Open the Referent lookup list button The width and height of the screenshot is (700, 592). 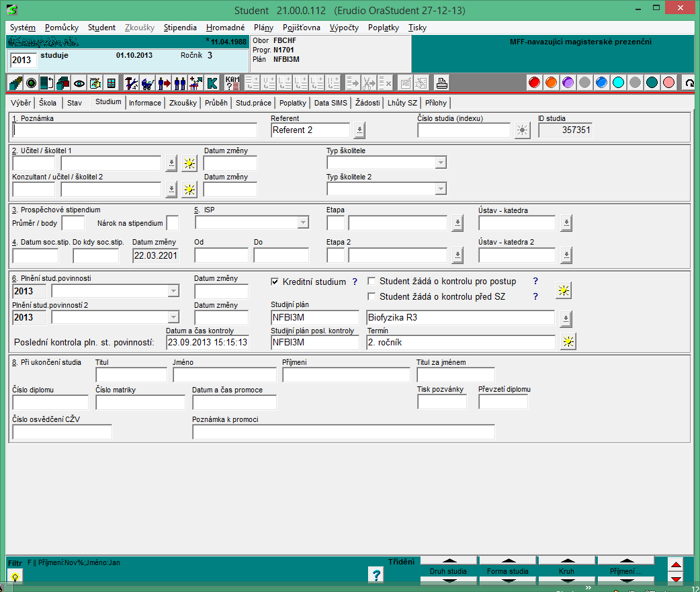[x=359, y=130]
